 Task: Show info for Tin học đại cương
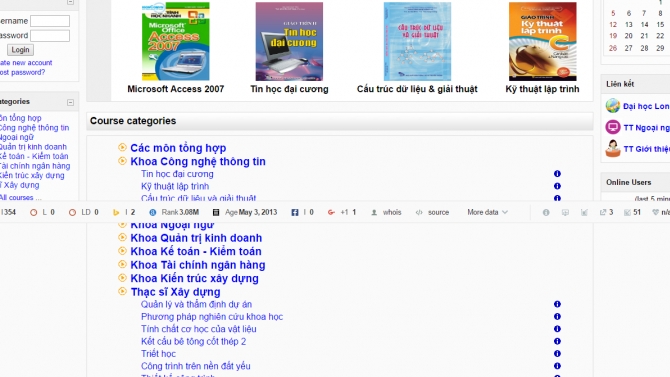(557, 174)
